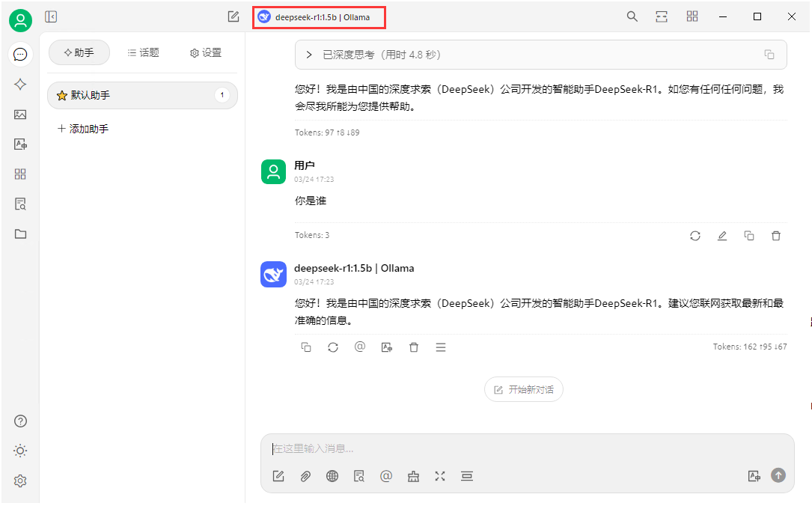This screenshot has width=812, height=506.
Task: Delete the user message 你是谁
Action: point(776,236)
